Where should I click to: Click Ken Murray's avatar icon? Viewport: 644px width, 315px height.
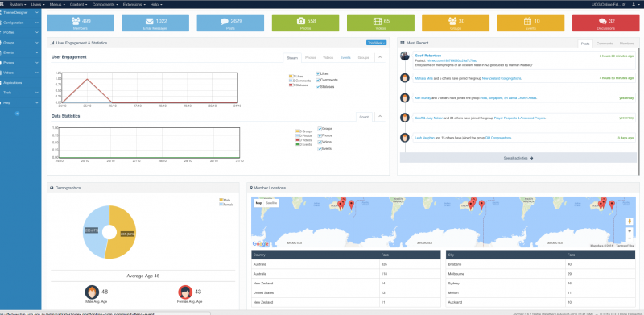405,97
